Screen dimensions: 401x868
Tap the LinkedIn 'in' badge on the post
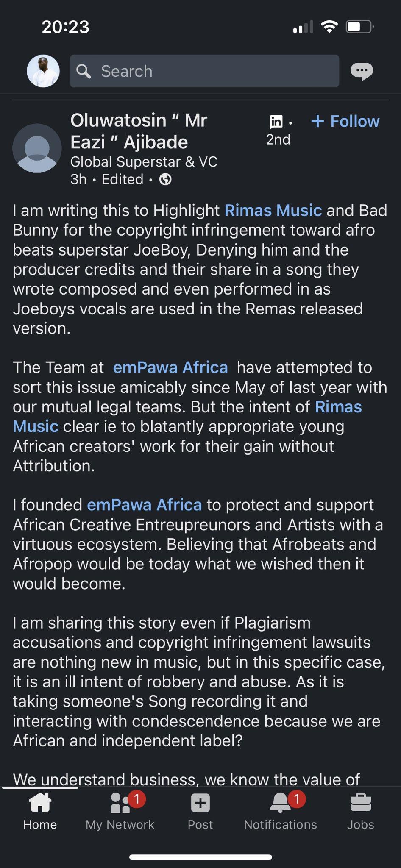point(276,122)
